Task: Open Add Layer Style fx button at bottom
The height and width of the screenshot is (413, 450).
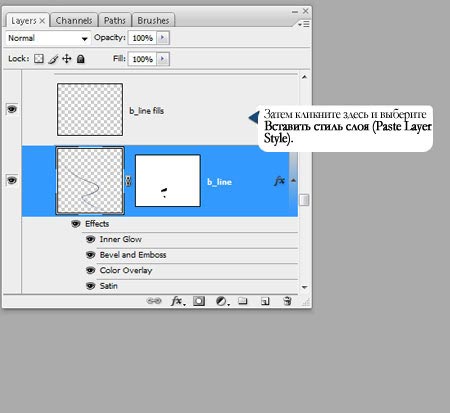Action: (178, 301)
